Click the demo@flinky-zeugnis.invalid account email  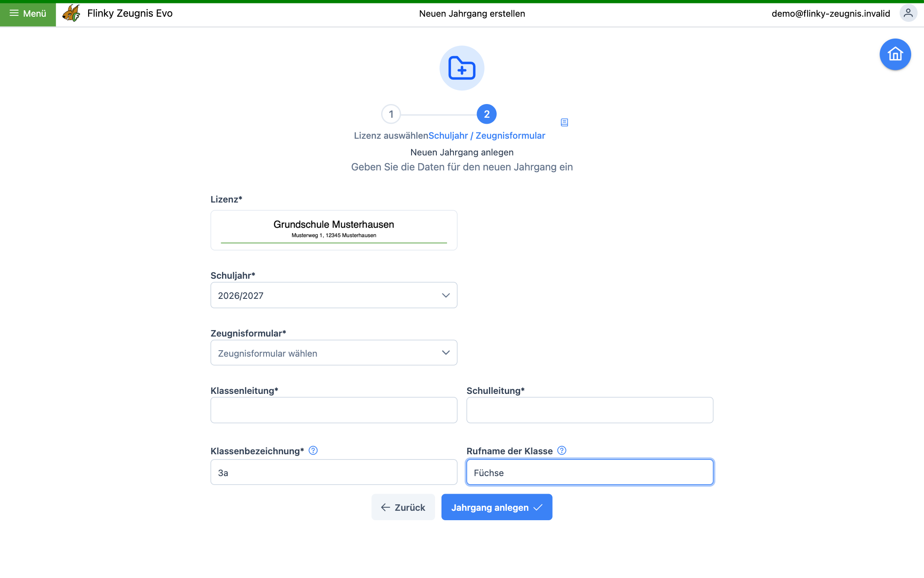[831, 14]
